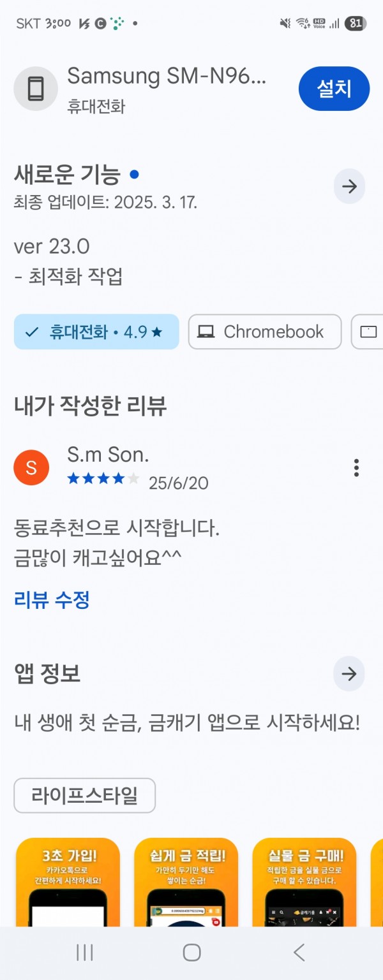Tap the phone device icon at top
The image size is (383, 980).
pos(36,89)
